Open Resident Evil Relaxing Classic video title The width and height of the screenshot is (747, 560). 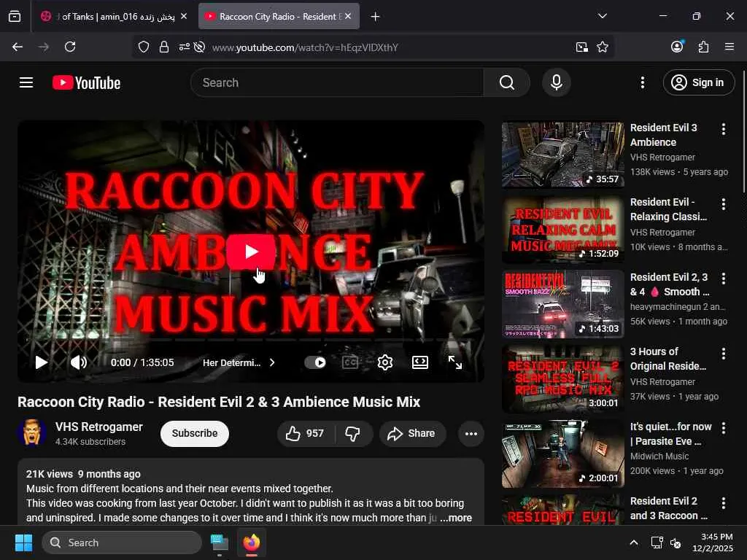click(668, 209)
